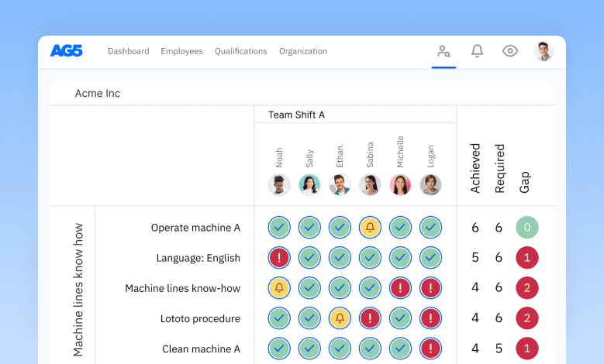Open Sally's Operate machine A checkmark
Viewport: 604px width, 364px height.
[x=309, y=228]
